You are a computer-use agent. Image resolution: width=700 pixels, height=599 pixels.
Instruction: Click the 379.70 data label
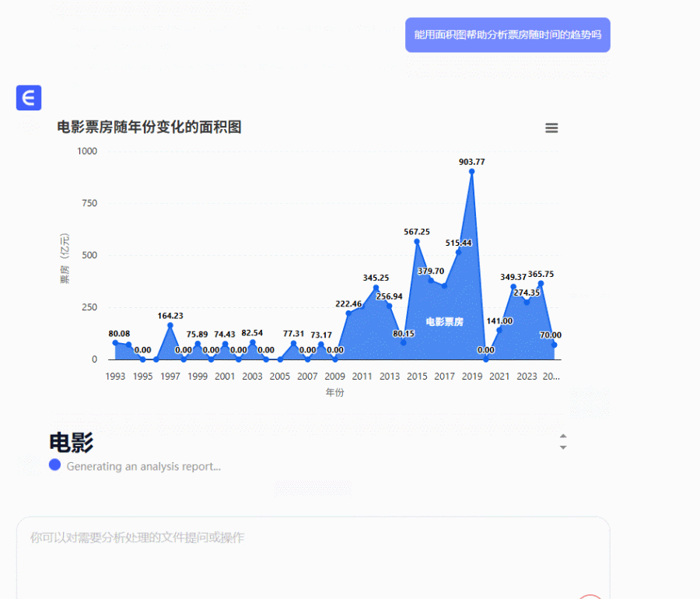coord(431,271)
